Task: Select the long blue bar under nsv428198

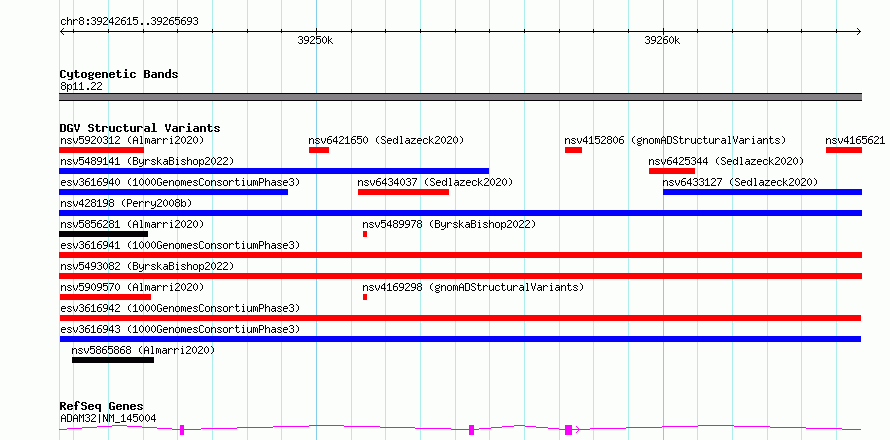Action: 461,213
